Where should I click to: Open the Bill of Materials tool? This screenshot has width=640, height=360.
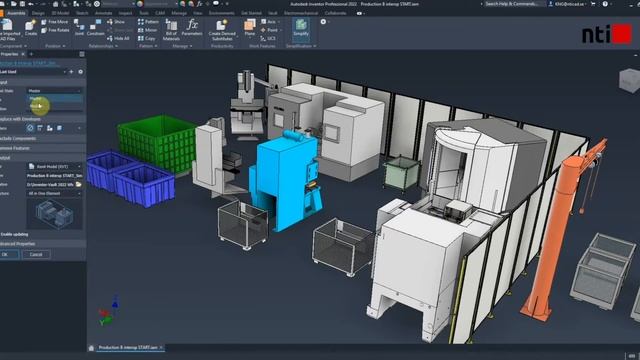171,29
